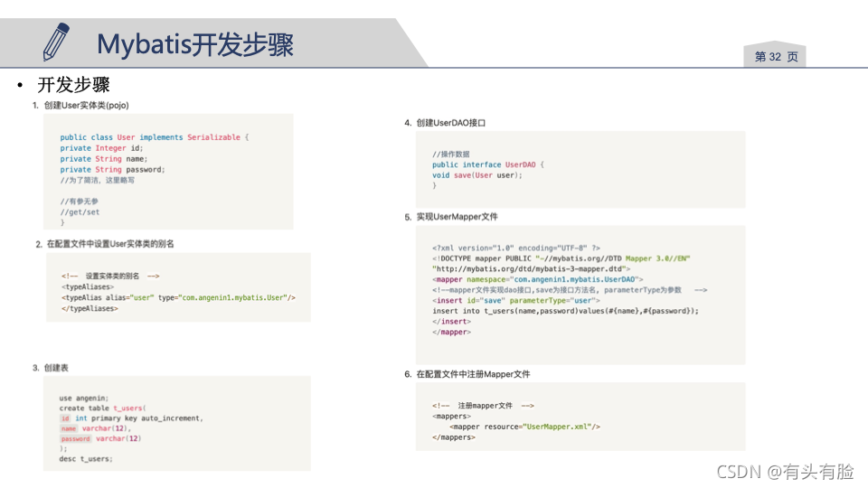Click comment '//get/set'
This screenshot has width=868, height=488.
coord(80,211)
